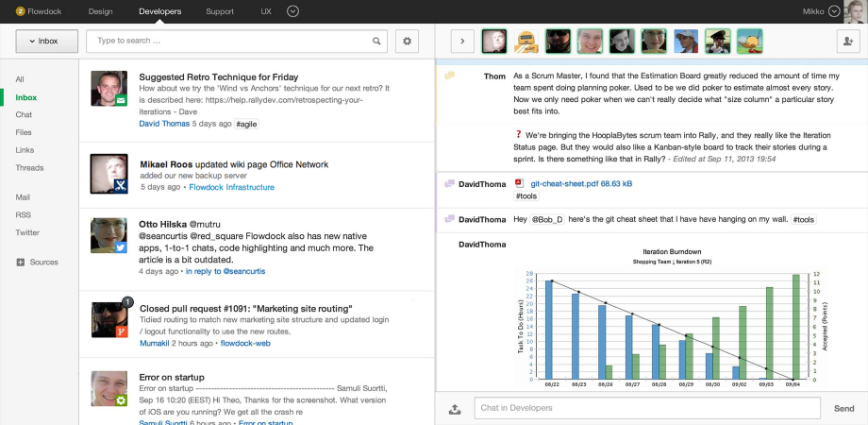
Task: Click the add user icon button
Action: pyautogui.click(x=848, y=41)
